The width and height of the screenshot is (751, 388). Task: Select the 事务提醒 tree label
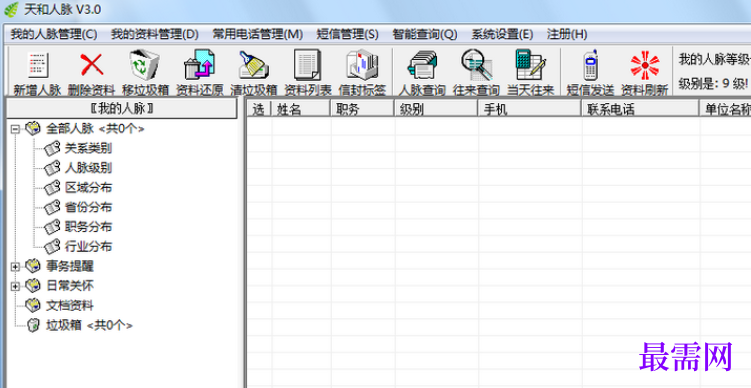pyautogui.click(x=69, y=266)
